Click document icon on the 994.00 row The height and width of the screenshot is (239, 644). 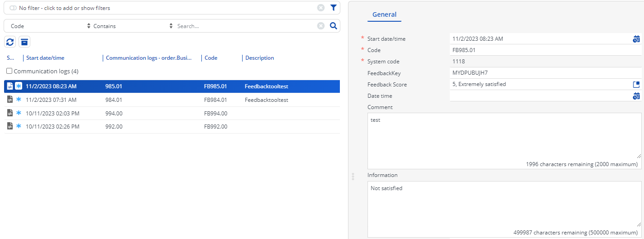point(10,113)
